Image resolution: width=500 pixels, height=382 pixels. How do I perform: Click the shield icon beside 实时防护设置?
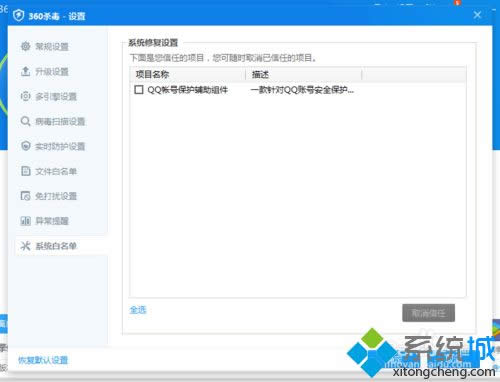click(x=26, y=146)
